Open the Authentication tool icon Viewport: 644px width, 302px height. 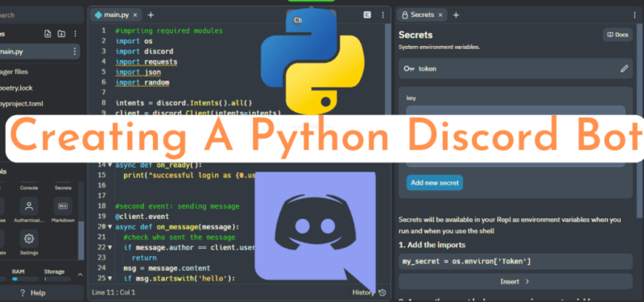(29, 206)
